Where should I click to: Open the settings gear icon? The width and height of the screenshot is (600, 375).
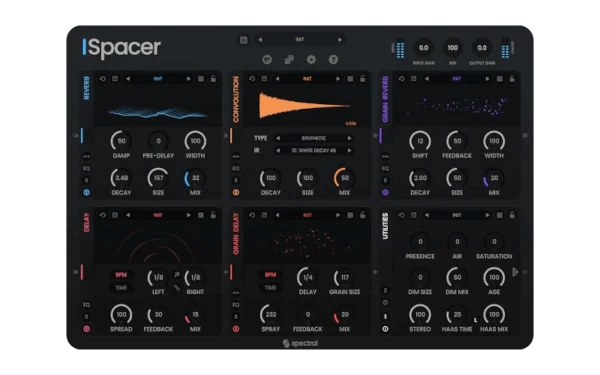[x=311, y=59]
